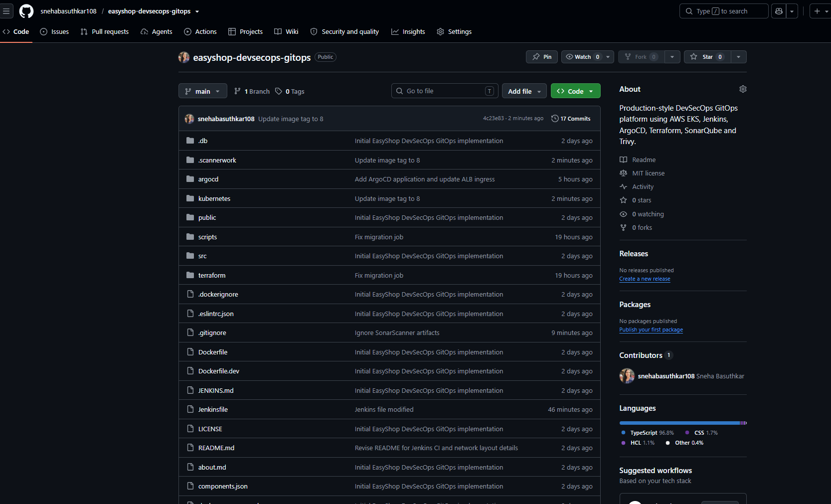Click Publish your first package link
The height and width of the screenshot is (504, 831).
(651, 330)
